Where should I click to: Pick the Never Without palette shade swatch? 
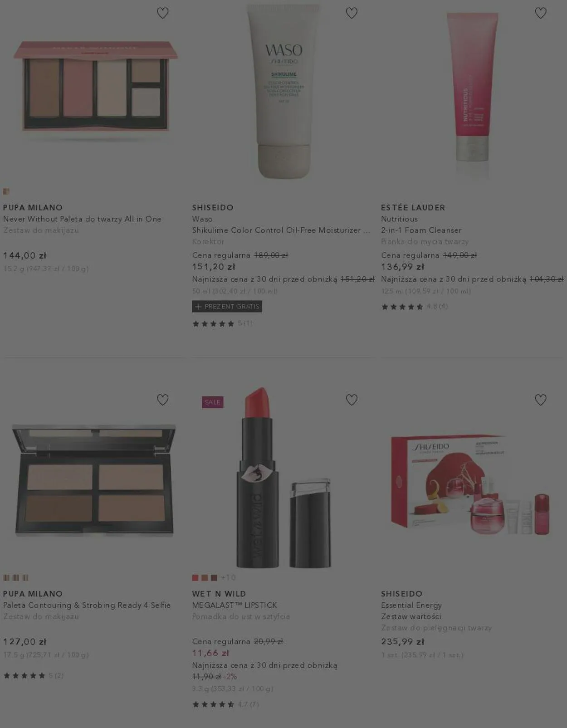pos(6,191)
